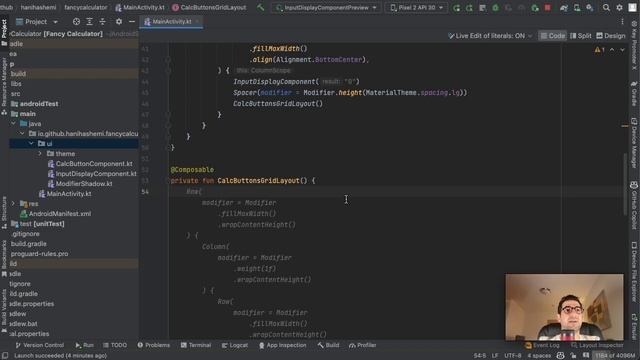Click the webcam video overlay thumbnail
Screen dimensions: 640x360
coord(564,307)
